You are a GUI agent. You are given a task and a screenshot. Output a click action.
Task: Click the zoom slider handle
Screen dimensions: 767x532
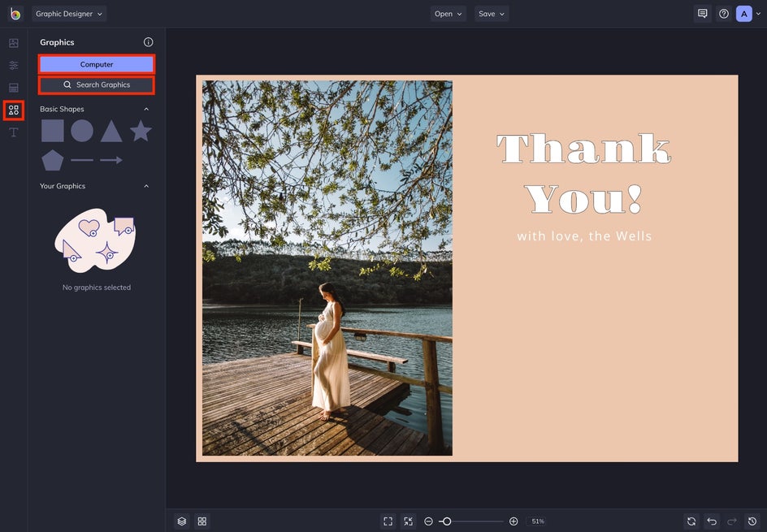(446, 521)
